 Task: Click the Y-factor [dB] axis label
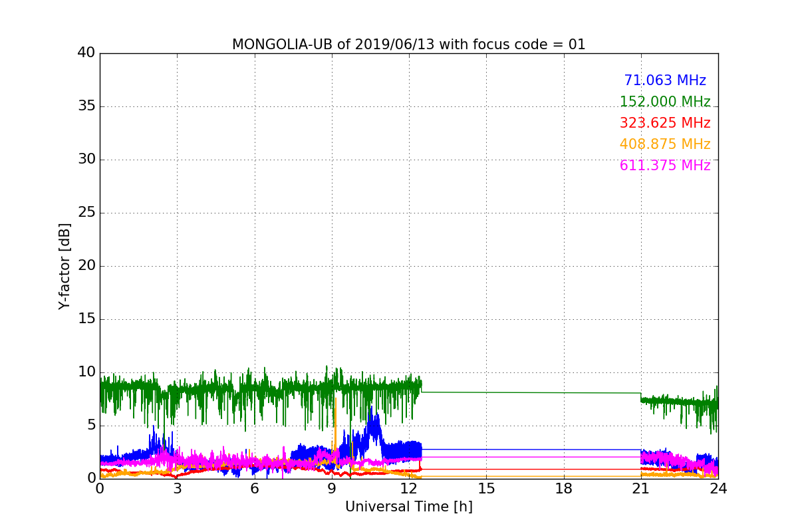[65, 266]
